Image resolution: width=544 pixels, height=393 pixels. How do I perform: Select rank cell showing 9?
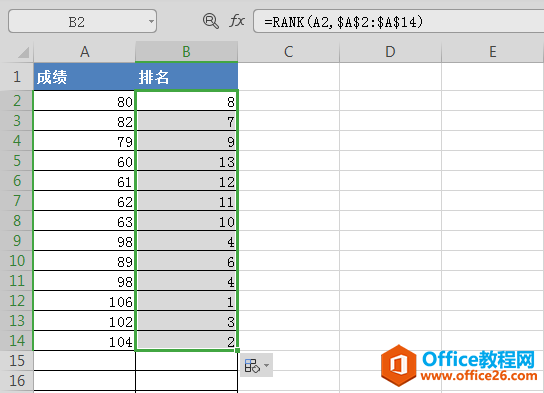click(186, 141)
